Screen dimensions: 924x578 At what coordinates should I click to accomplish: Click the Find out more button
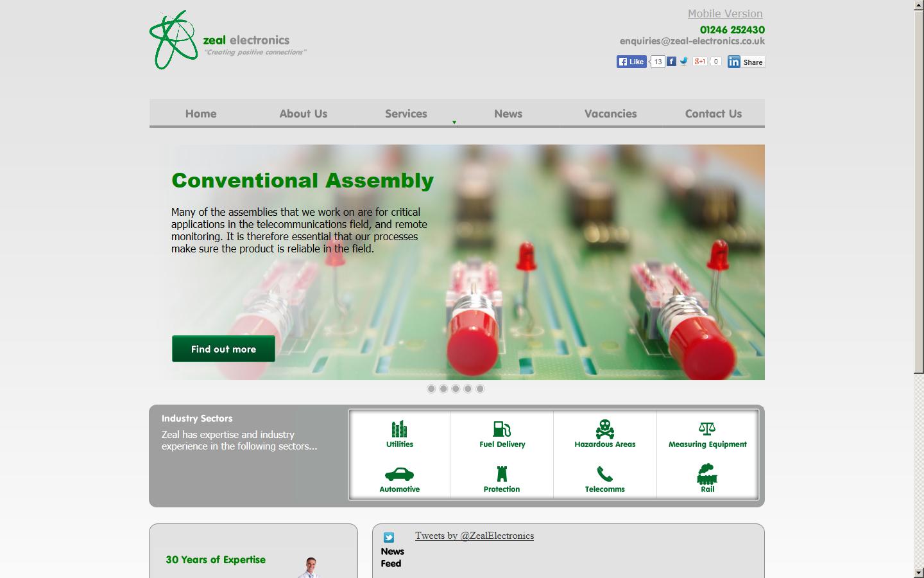223,349
